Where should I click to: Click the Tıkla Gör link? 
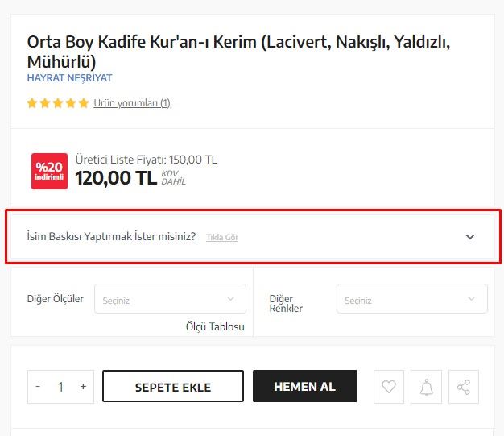click(222, 237)
